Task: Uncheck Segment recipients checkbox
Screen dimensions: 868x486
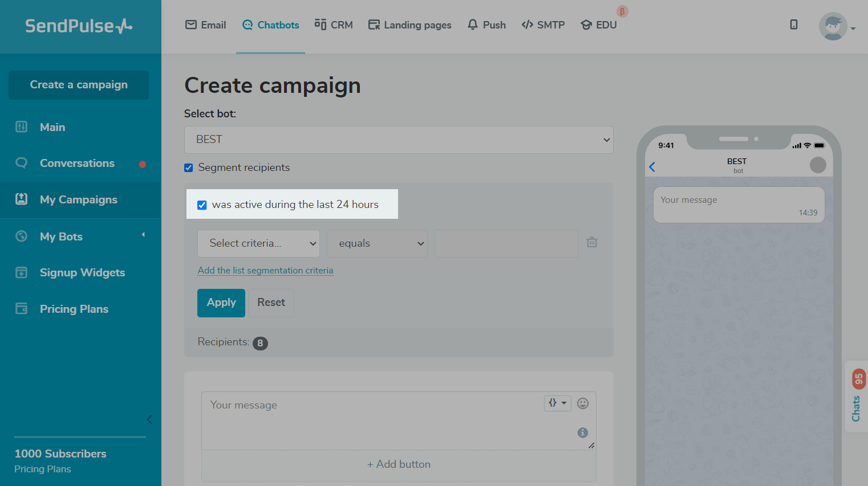Action: point(189,168)
